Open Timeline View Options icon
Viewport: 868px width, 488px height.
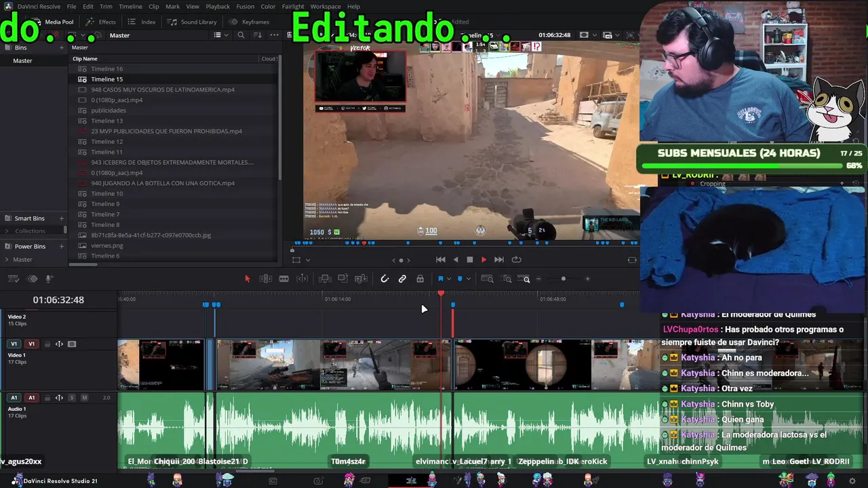click(x=14, y=279)
